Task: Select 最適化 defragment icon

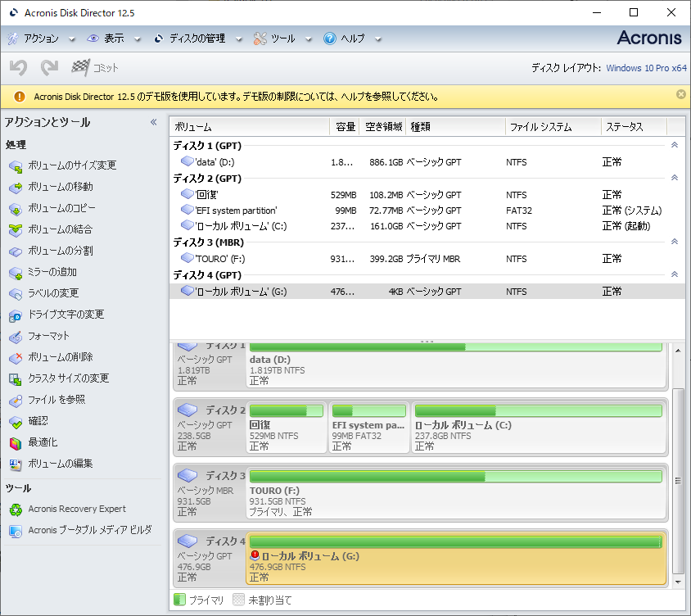Action: pyautogui.click(x=16, y=442)
